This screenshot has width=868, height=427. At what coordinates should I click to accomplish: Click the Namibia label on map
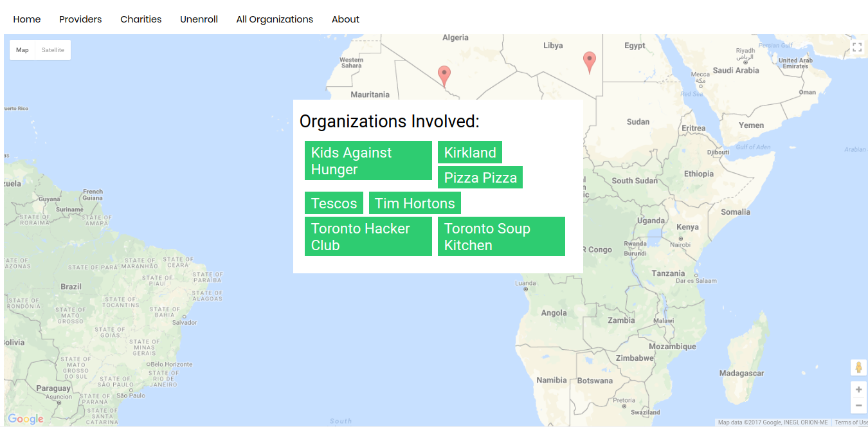tap(552, 380)
